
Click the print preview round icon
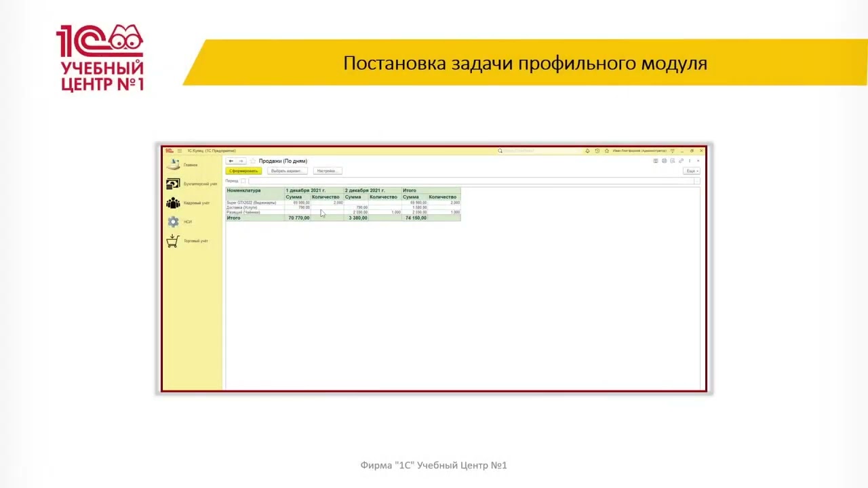[664, 161]
